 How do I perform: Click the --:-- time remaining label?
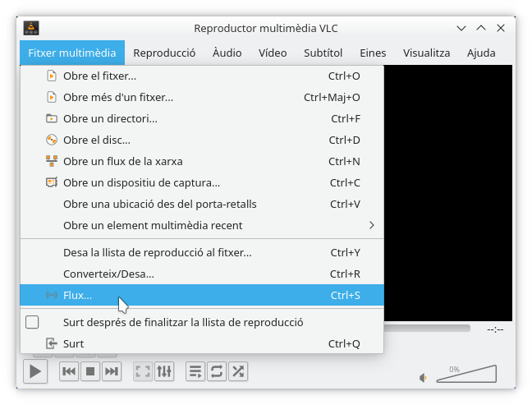point(495,329)
